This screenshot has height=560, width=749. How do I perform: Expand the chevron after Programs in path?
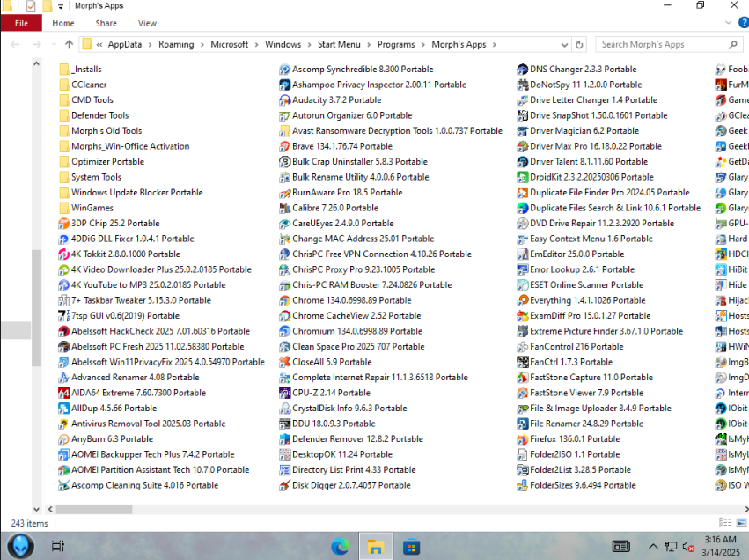click(423, 44)
